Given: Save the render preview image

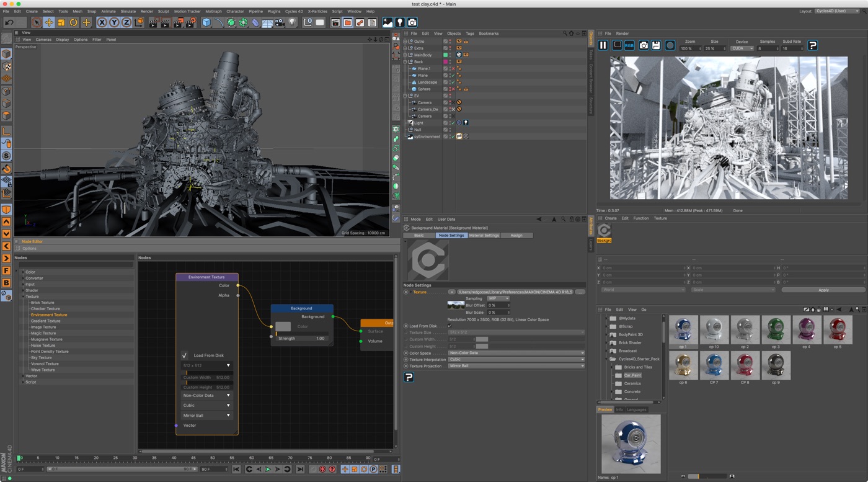Looking at the screenshot, I should tap(656, 45).
